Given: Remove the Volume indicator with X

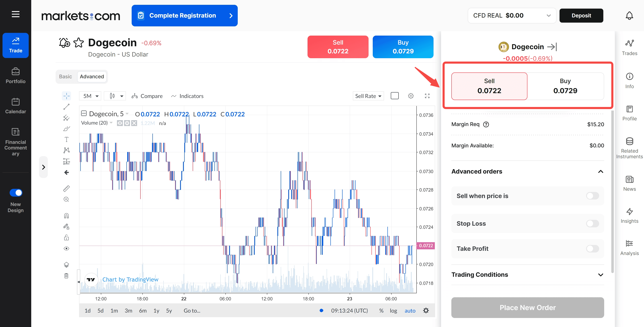Looking at the screenshot, I should tap(134, 123).
